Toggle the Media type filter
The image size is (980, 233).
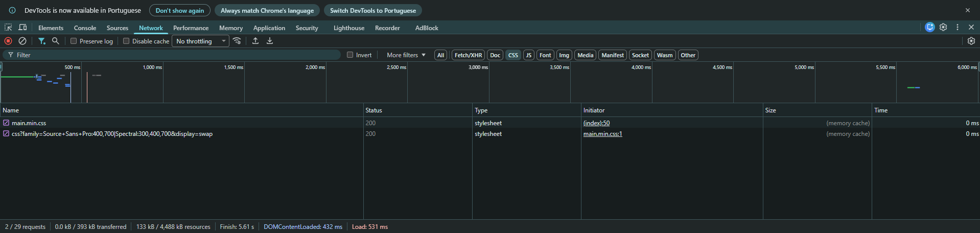586,55
